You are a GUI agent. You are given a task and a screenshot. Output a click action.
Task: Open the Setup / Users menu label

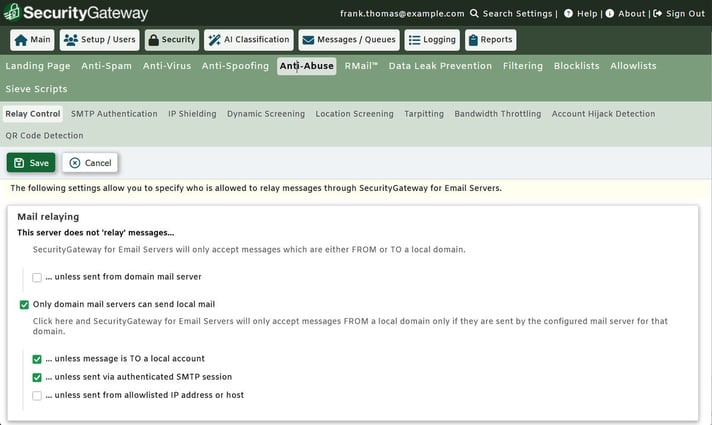click(108, 40)
